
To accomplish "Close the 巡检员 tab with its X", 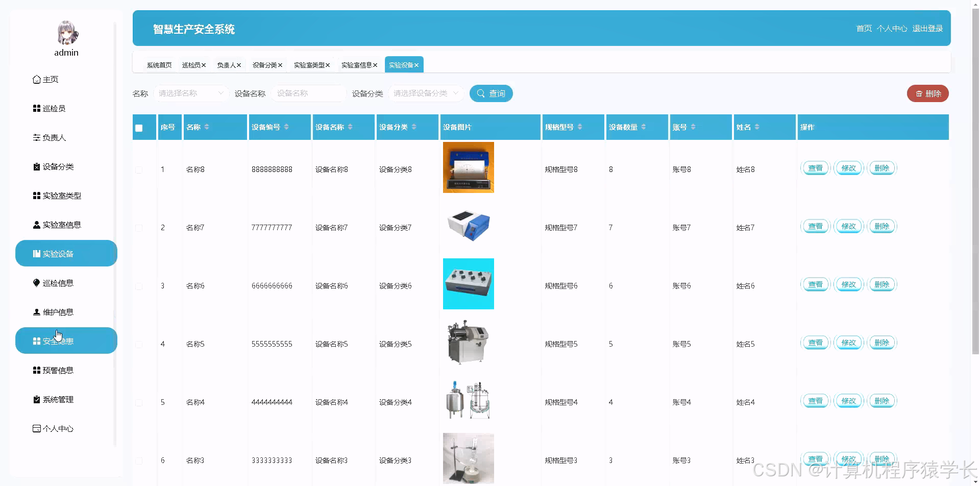I will 203,65.
